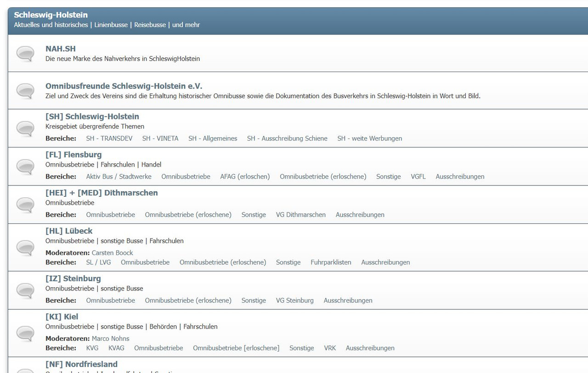Open Kiel Ausschreibungen subforum
The image size is (588, 373).
[x=370, y=348]
